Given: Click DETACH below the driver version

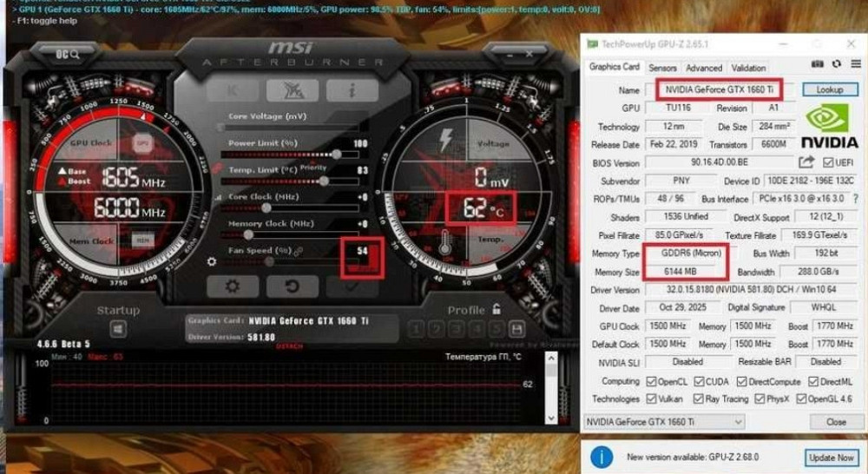Looking at the screenshot, I should [290, 346].
